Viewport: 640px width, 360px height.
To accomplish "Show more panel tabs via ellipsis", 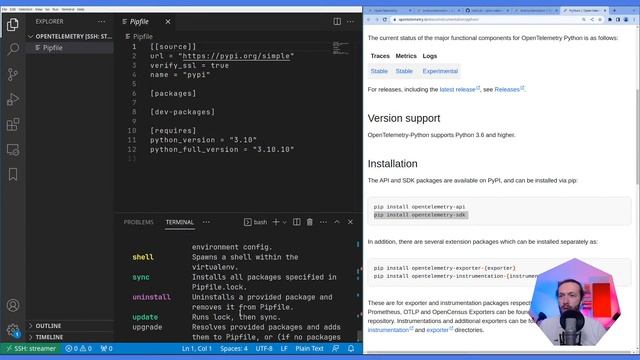I will click(206, 222).
